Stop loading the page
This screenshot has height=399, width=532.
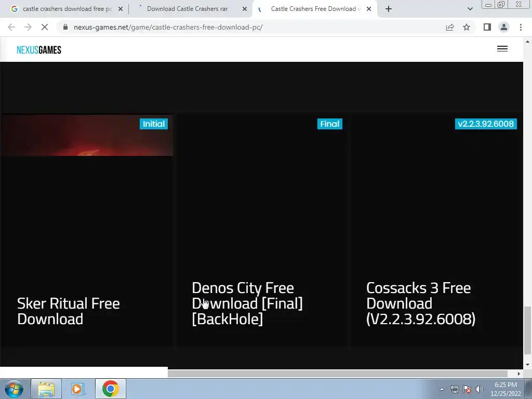[45, 27]
